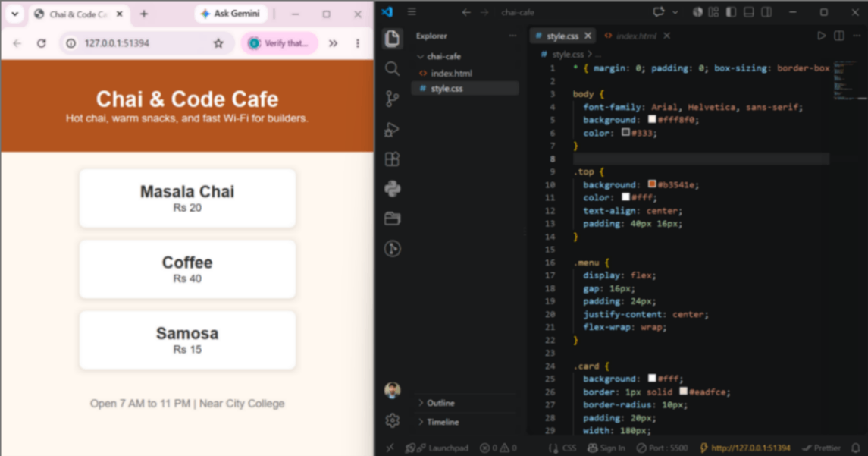This screenshot has width=868, height=456.
Task: Click the VS Code hamburger menu icon
Action: pos(412,11)
